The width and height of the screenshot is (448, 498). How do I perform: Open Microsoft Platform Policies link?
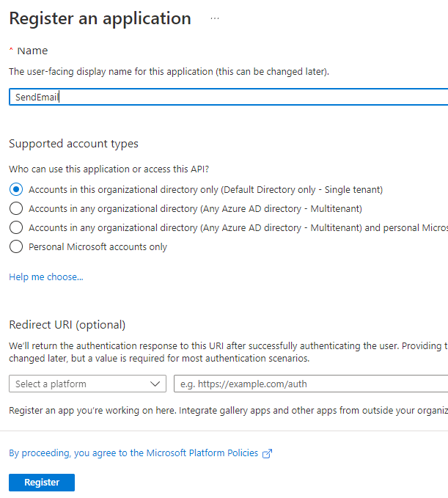(133, 453)
